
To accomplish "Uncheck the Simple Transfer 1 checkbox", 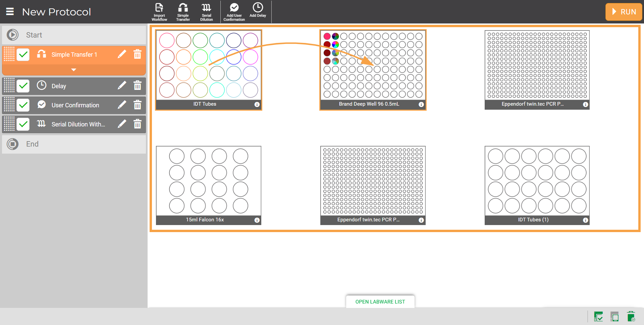I will coord(23,54).
